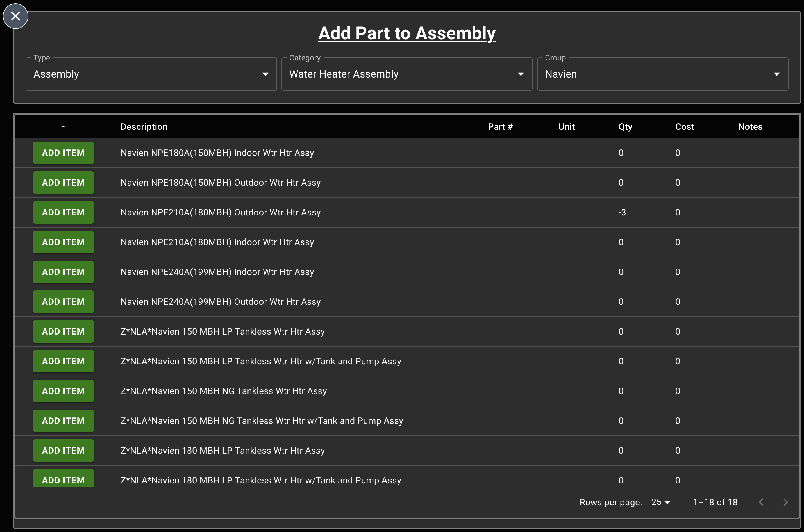Open the Category dropdown

pyautogui.click(x=521, y=74)
